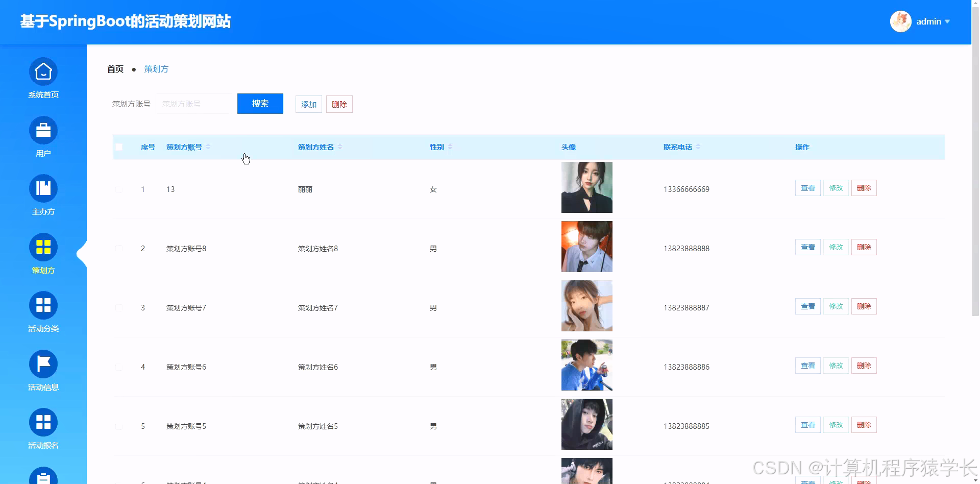The height and width of the screenshot is (484, 980).
Task: Sort by 性别 column arrows
Action: [x=450, y=147]
